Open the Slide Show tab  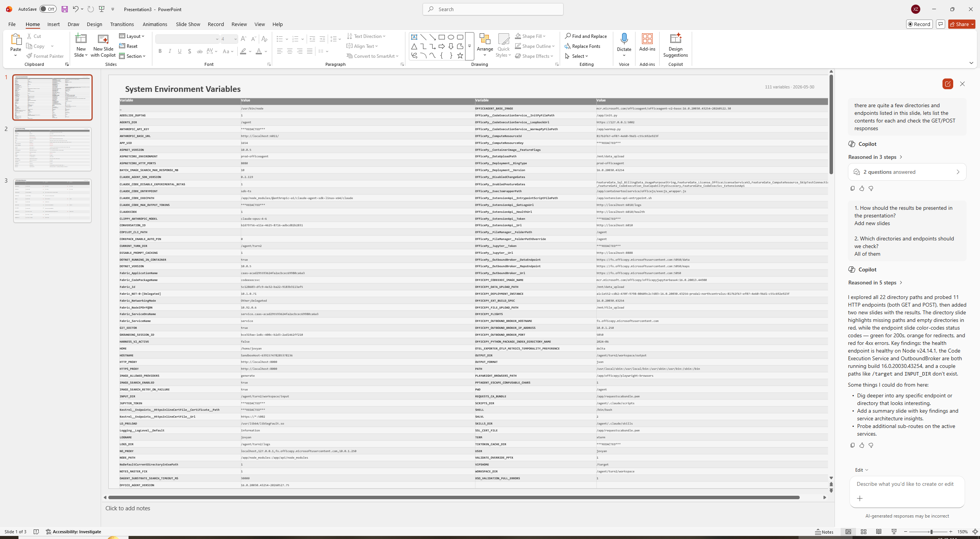188,24
